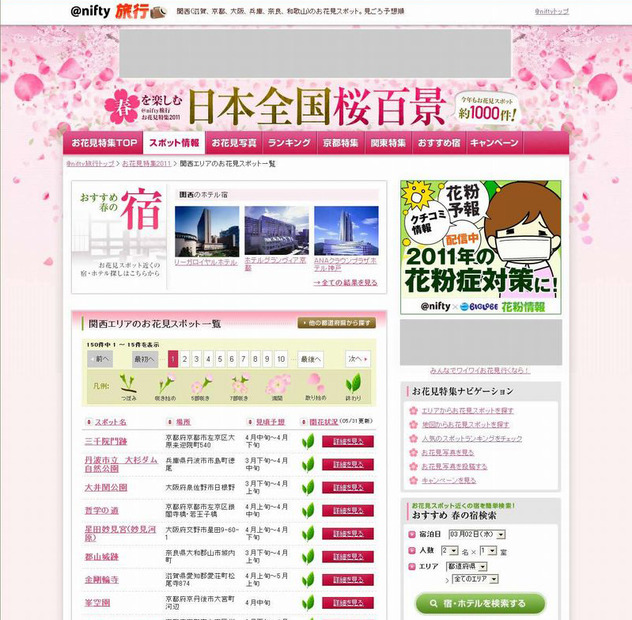Image resolution: width=632 pixels, height=620 pixels.
Task: Open the 全てのエリア area dropdown
Action: (x=476, y=579)
